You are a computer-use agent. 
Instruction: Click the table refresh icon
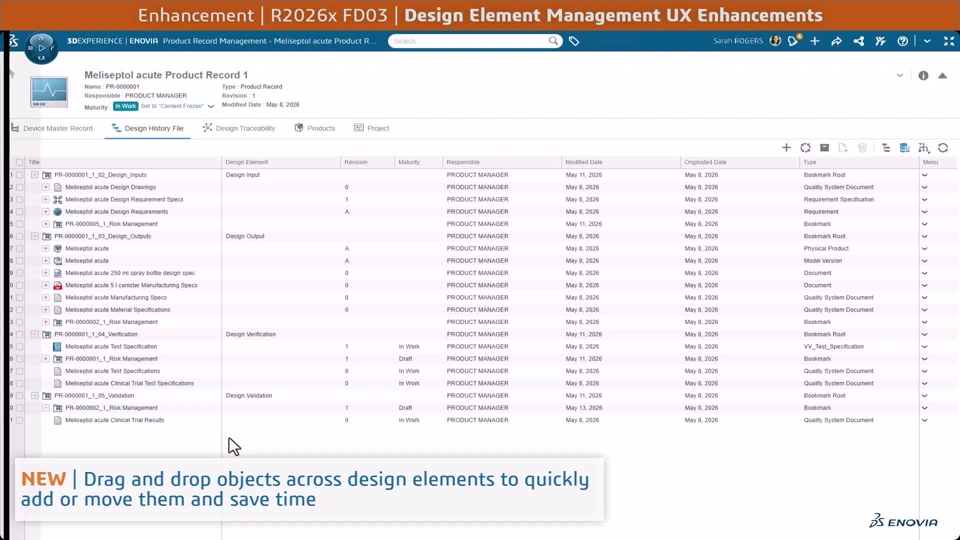click(x=943, y=148)
